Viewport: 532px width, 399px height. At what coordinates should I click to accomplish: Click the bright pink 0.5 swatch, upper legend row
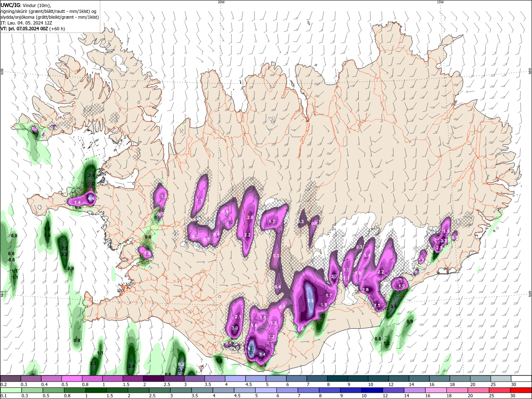point(71,379)
